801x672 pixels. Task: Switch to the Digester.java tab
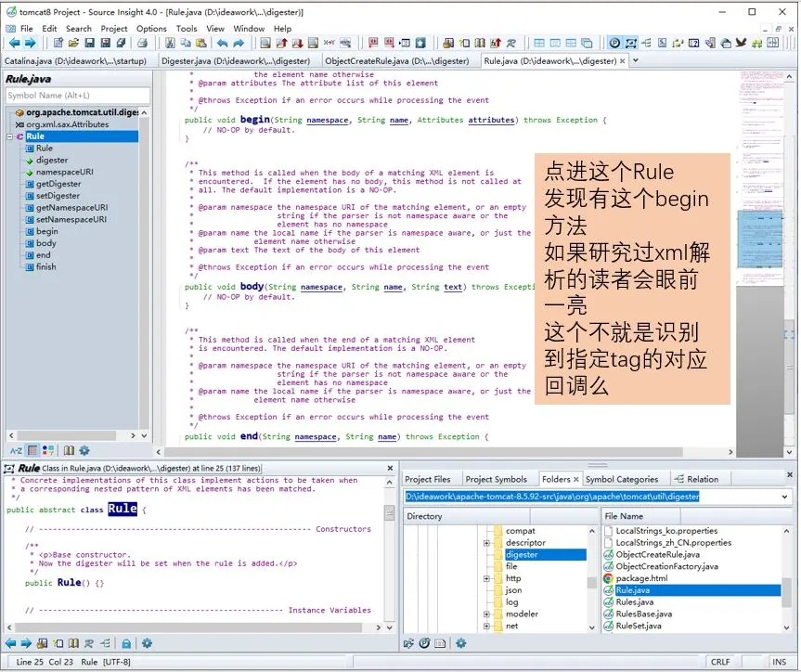[x=236, y=61]
